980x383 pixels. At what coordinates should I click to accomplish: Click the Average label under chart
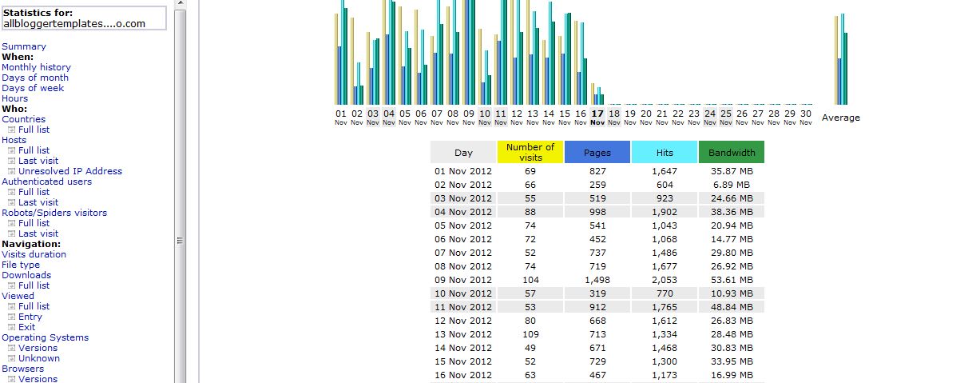point(841,118)
